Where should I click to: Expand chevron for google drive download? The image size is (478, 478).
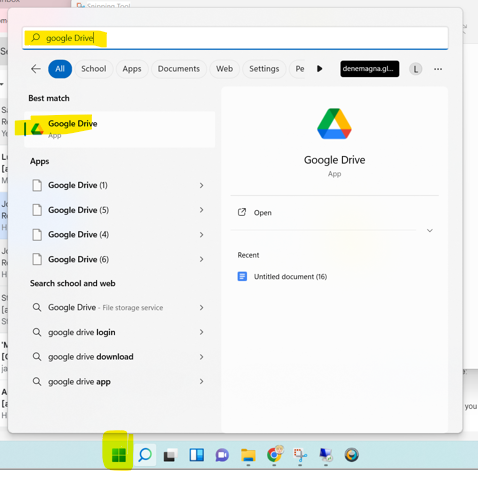tap(201, 357)
